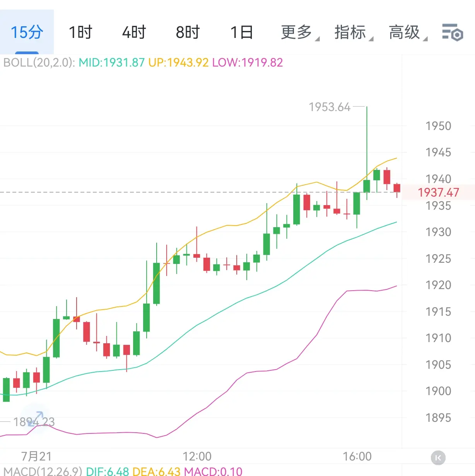Tap the MACD(12,26,9) indicator label
Image resolution: width=475 pixels, height=476 pixels.
click(x=43, y=471)
